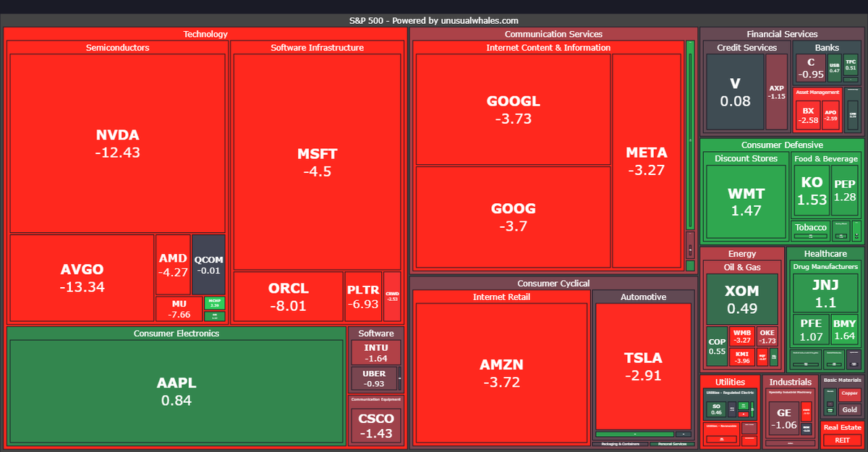This screenshot has height=452, width=868.
Task: Click the Credit Services header
Action: click(747, 48)
